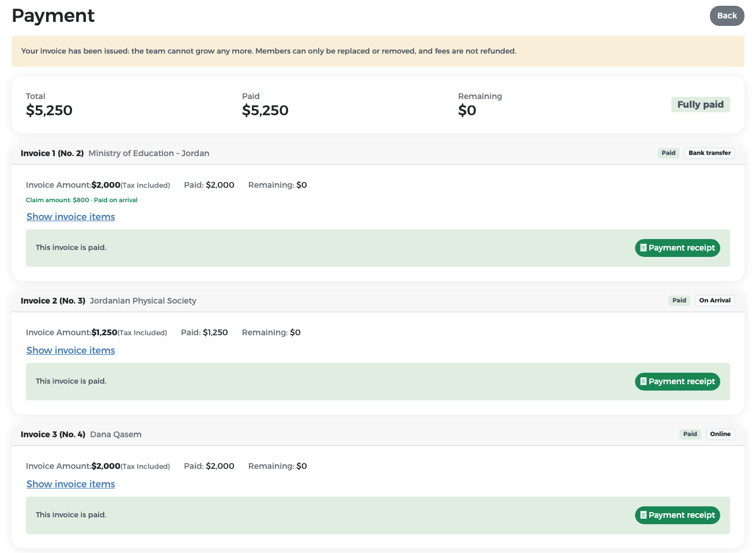Click 'Dana Qasem' text
The height and width of the screenshot is (553, 756).
point(116,434)
